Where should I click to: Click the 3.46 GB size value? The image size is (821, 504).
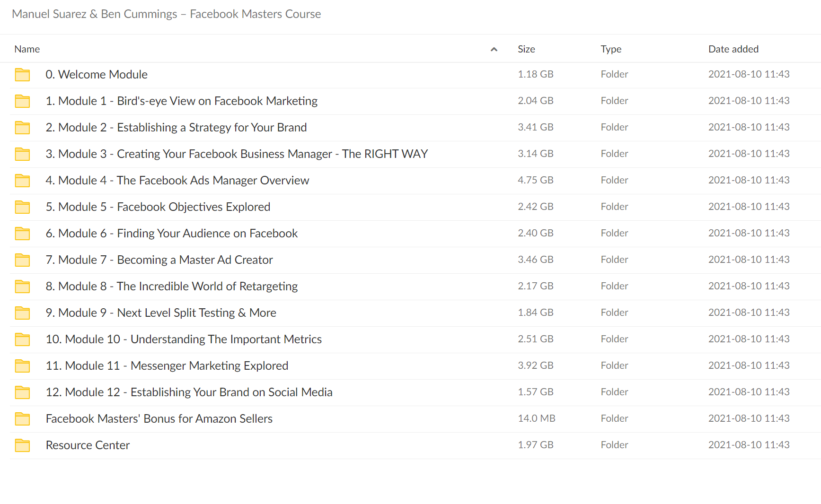coord(536,260)
